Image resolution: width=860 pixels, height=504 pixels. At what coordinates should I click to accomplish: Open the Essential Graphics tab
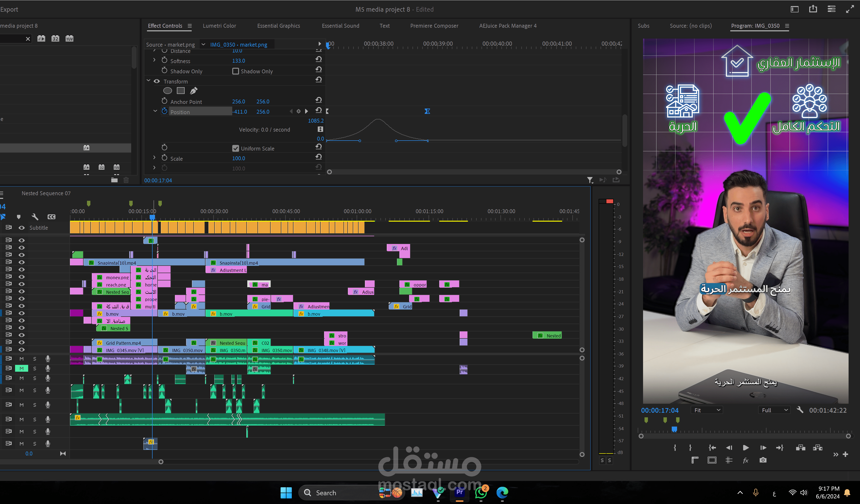278,26
